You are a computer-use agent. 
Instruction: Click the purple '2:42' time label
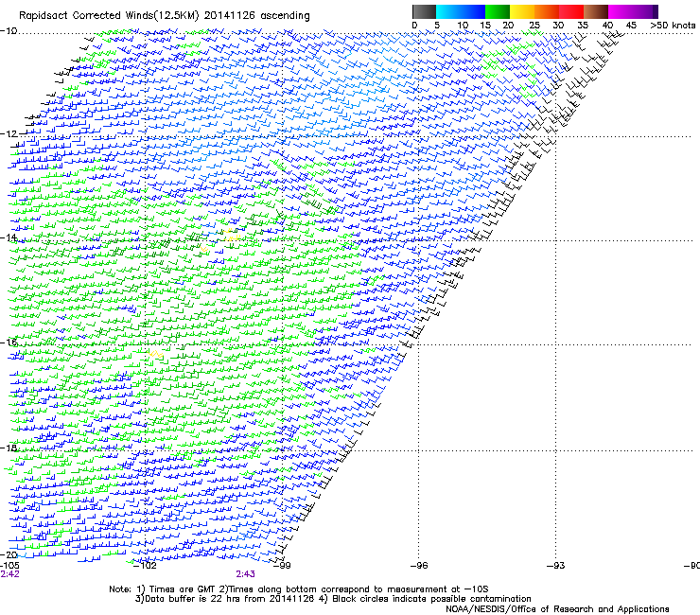click(9, 574)
